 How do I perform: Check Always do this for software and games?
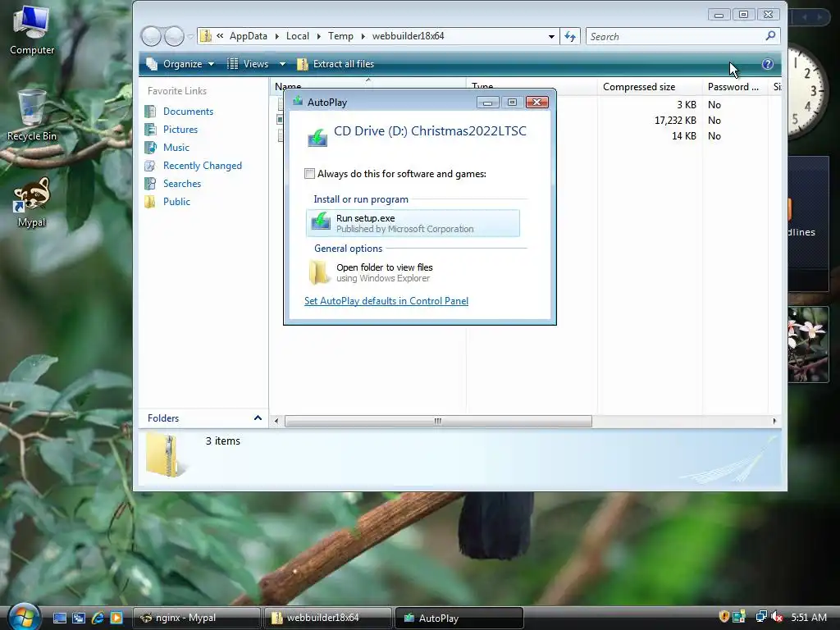pos(309,174)
